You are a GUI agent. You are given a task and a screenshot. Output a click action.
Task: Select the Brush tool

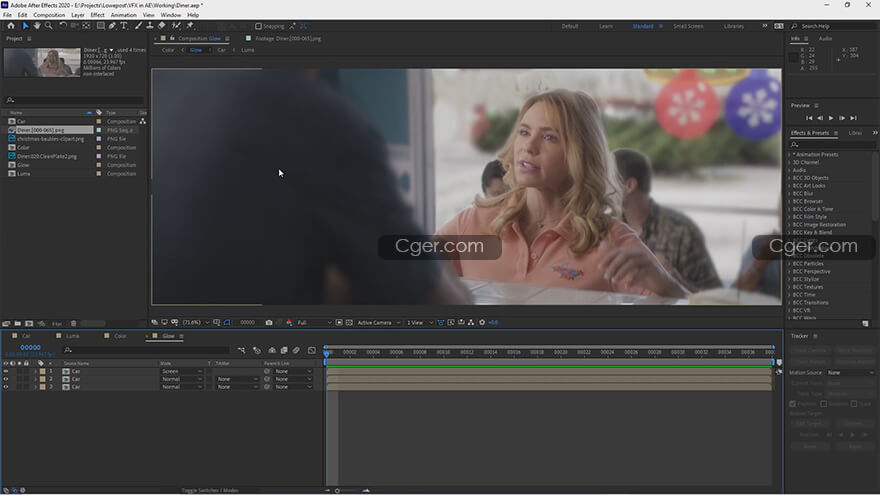click(x=139, y=26)
